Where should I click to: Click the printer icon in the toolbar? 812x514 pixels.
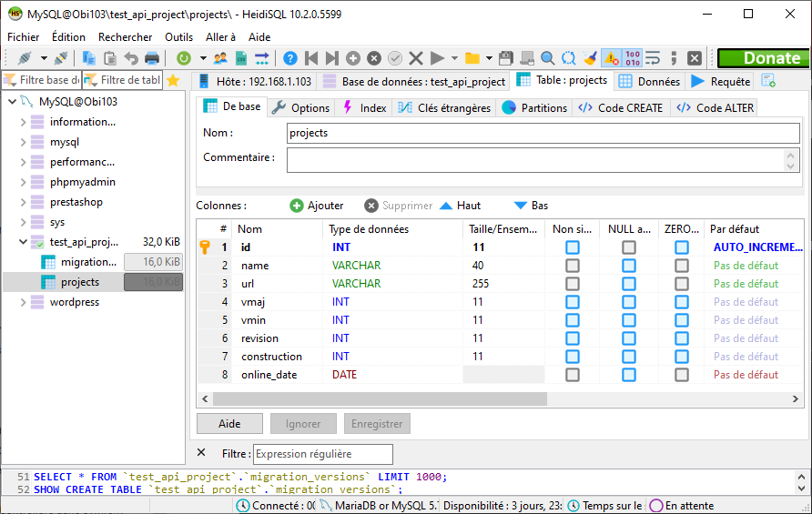tap(152, 58)
